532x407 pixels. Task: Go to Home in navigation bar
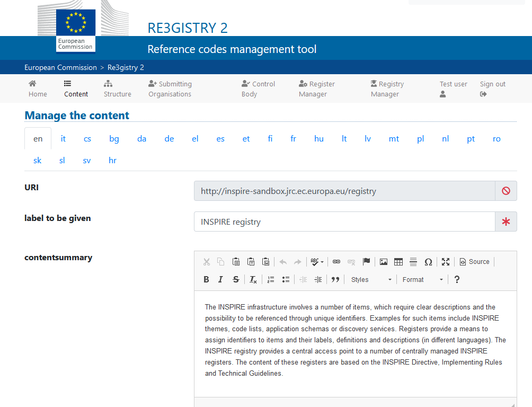tap(38, 89)
